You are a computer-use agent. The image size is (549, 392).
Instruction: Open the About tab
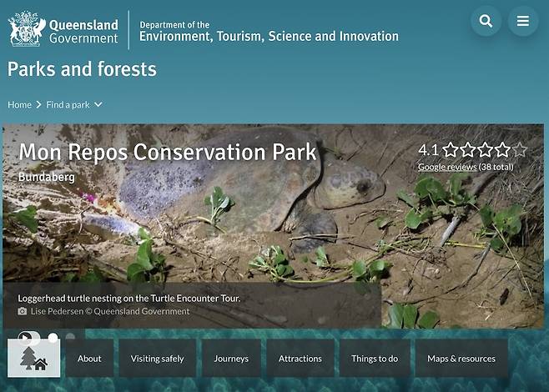click(89, 359)
